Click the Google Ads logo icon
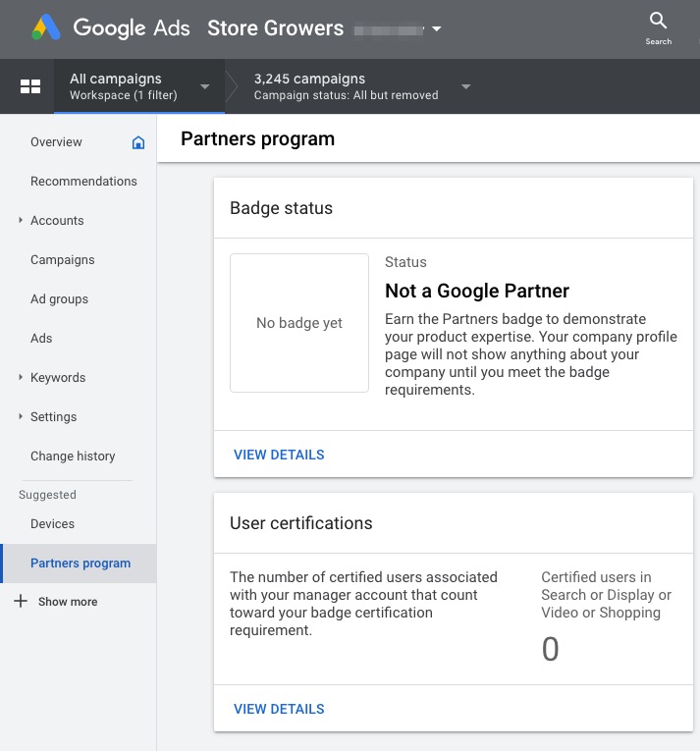 click(46, 27)
